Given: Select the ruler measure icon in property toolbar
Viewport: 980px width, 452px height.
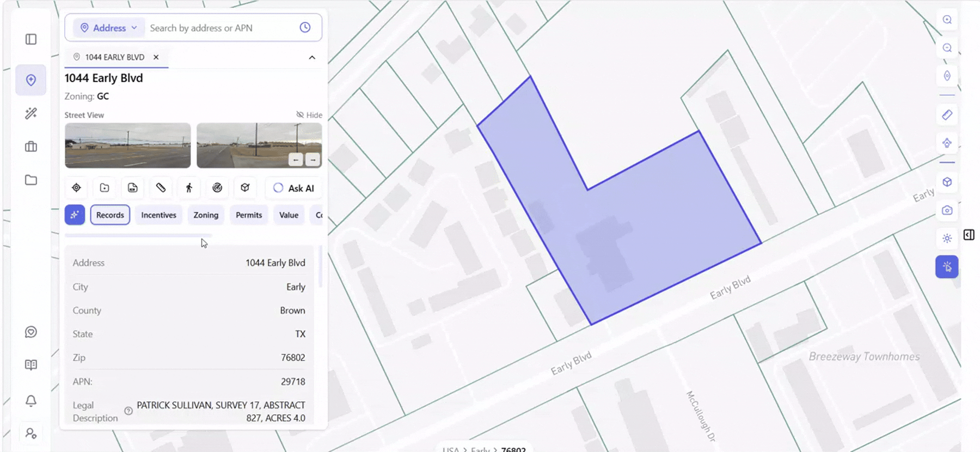Looking at the screenshot, I should click(161, 188).
